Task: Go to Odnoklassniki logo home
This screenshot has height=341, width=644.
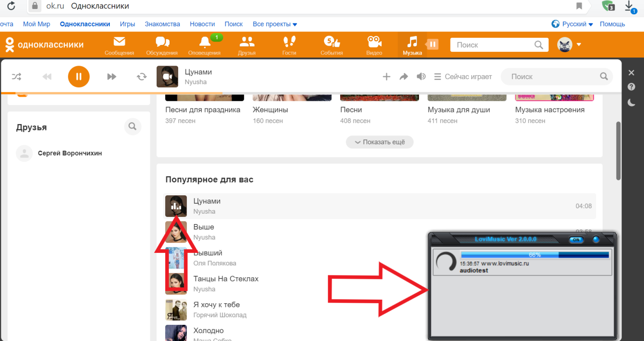Action: click(x=44, y=45)
